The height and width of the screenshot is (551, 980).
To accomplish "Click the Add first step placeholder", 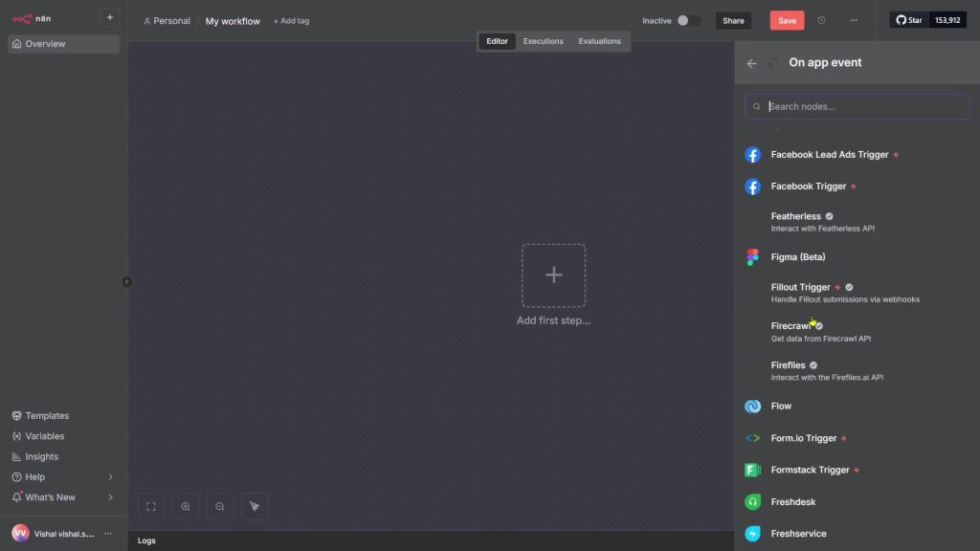I will [553, 275].
